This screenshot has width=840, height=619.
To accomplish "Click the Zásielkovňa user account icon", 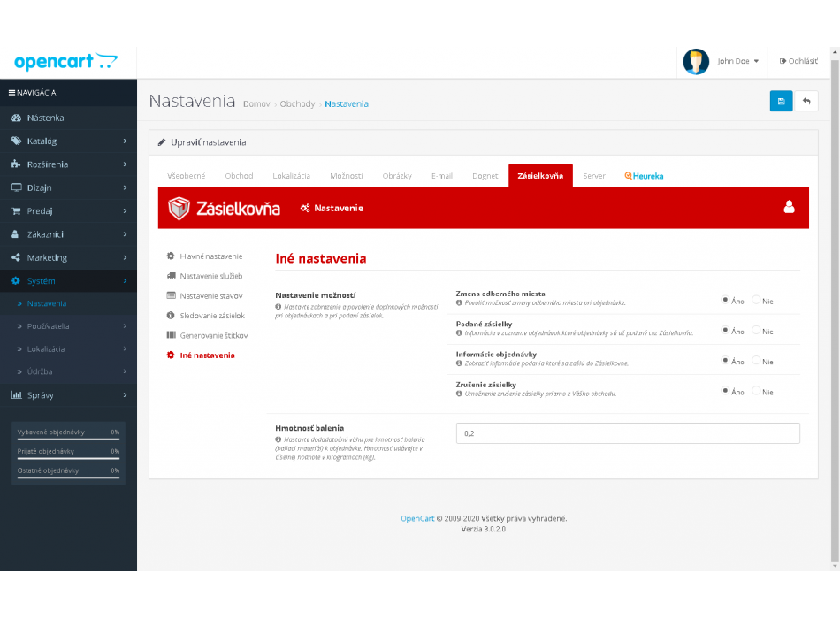I will pos(789,207).
